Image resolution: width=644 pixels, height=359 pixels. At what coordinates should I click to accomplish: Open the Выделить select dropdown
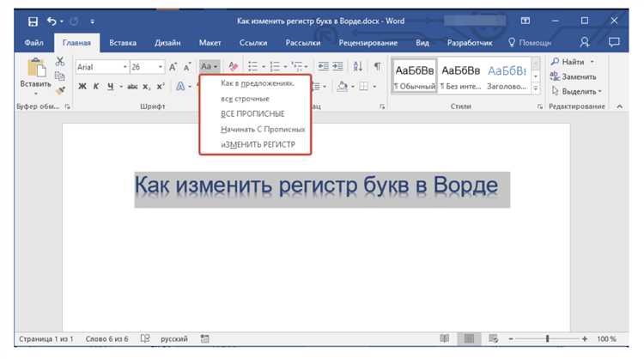coord(576,91)
